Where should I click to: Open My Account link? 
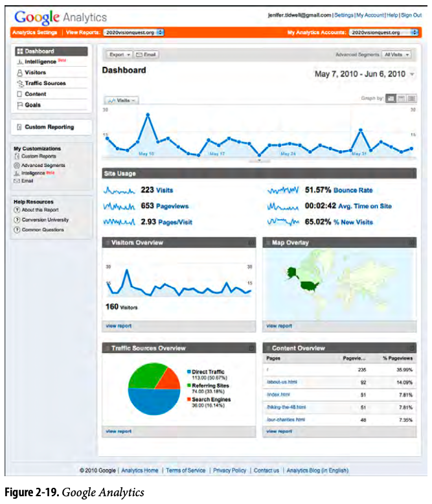[x=370, y=15]
